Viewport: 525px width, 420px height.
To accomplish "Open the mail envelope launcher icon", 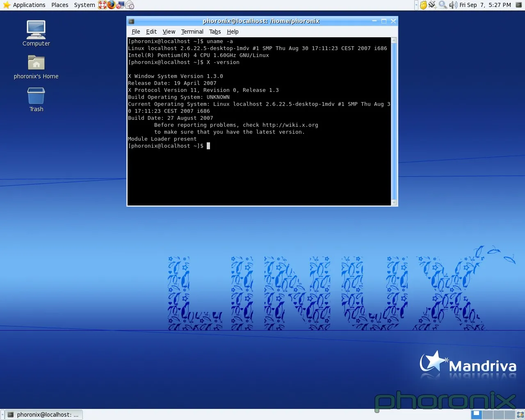I will [x=130, y=5].
